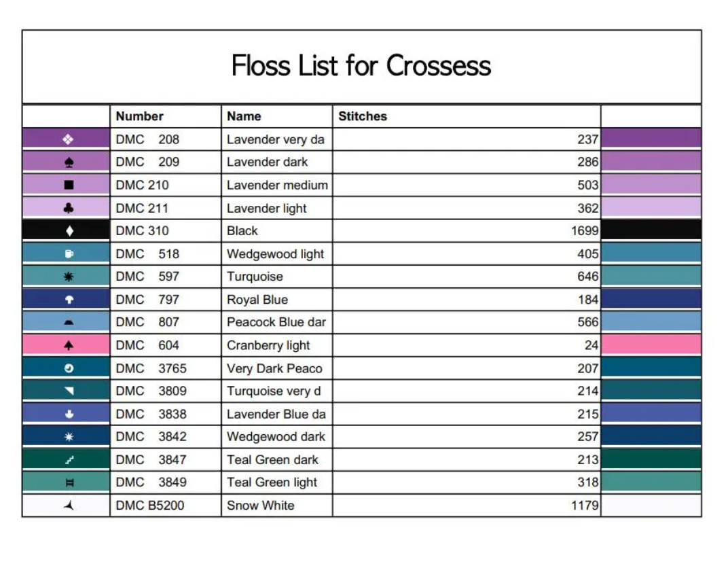
Task: Click the cup symbol for Wedgewood light
Action: tap(68, 254)
